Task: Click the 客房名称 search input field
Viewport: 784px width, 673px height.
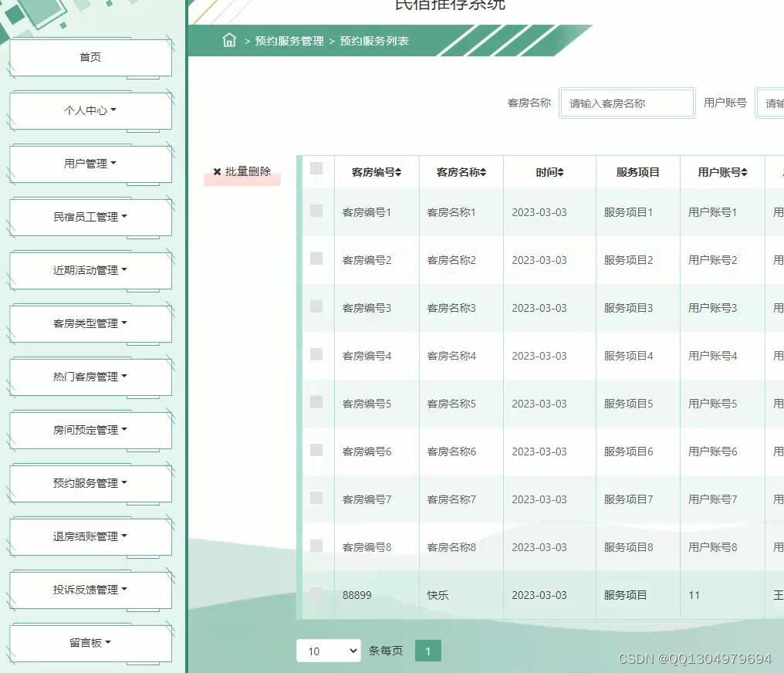Action: point(627,103)
